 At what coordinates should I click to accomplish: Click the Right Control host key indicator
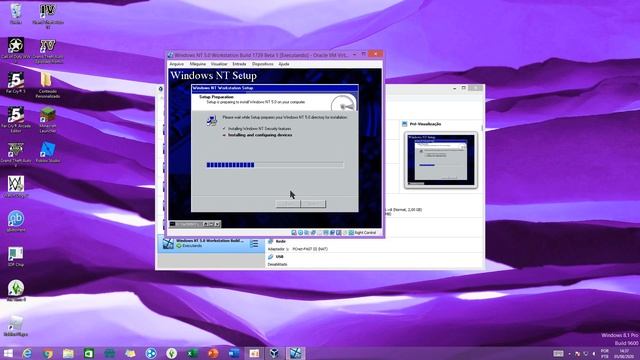pos(365,233)
